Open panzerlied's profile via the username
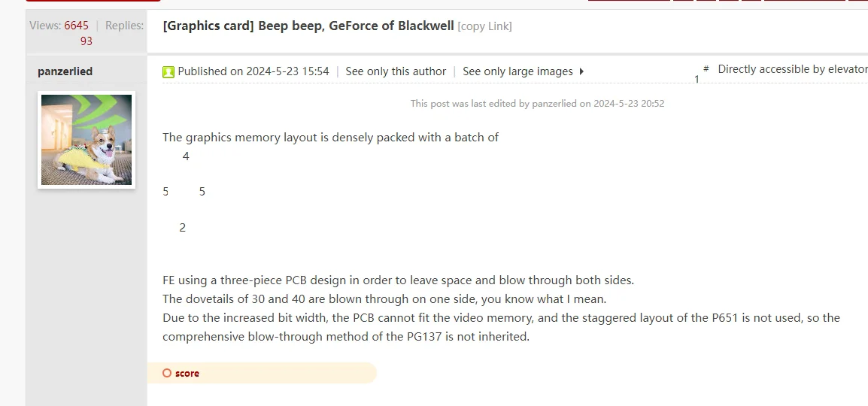This screenshot has height=406, width=868. (65, 71)
